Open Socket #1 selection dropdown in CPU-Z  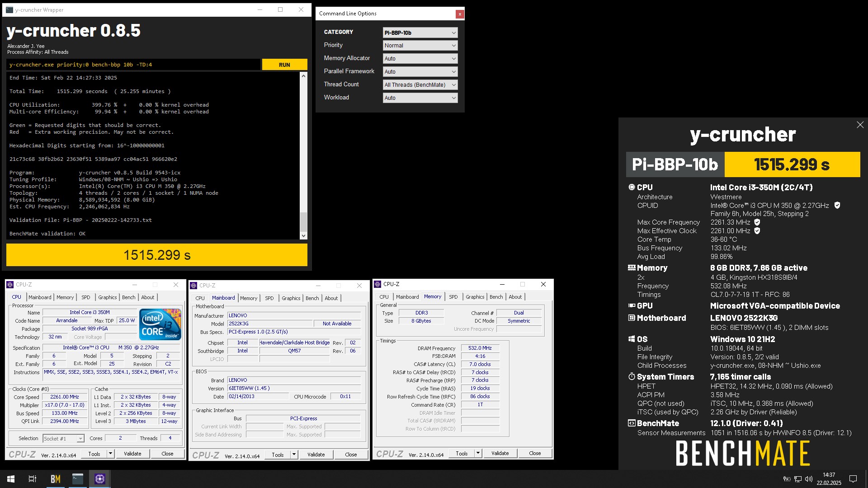tap(63, 439)
